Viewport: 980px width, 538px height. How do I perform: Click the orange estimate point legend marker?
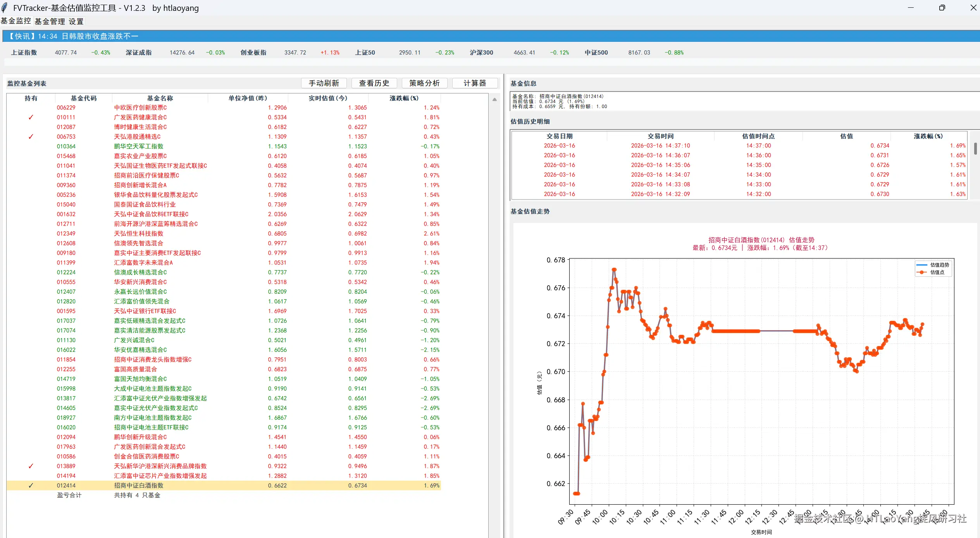click(x=922, y=272)
